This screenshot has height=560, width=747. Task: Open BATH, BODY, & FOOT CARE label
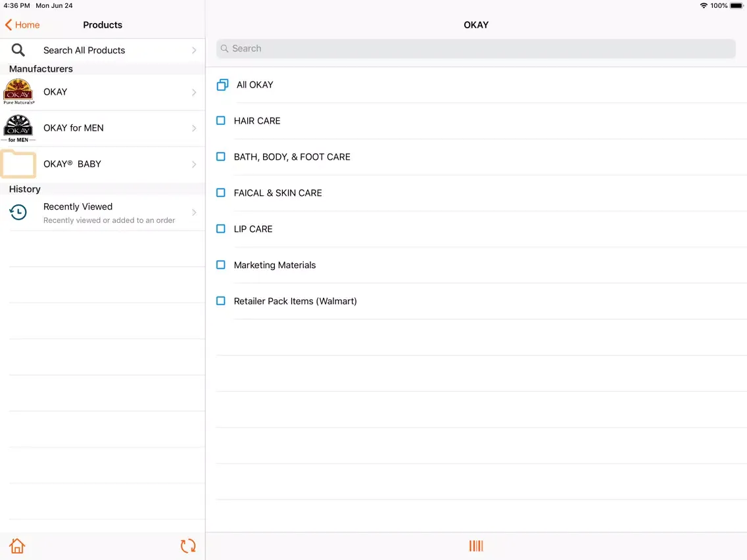pyautogui.click(x=292, y=157)
